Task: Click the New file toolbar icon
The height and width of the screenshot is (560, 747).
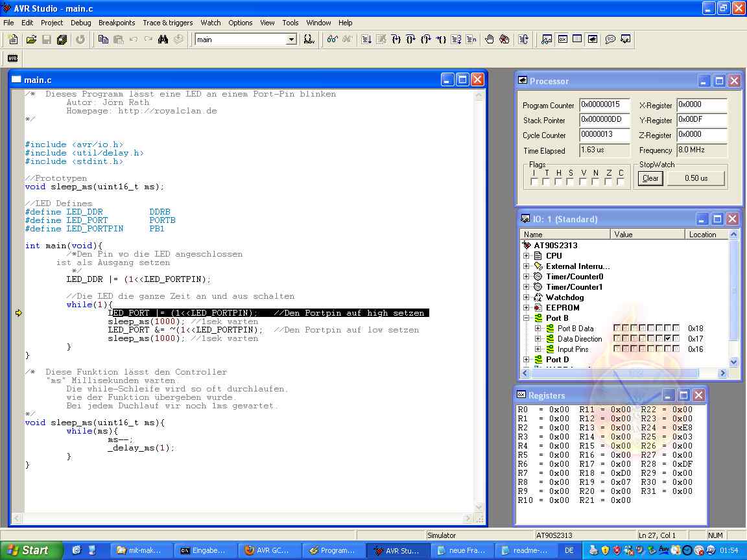Action: coord(14,40)
